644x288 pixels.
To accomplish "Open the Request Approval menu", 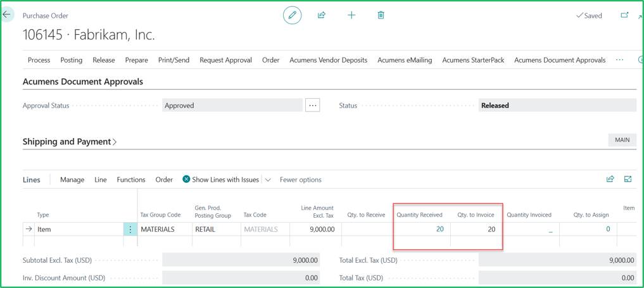I will point(226,60).
